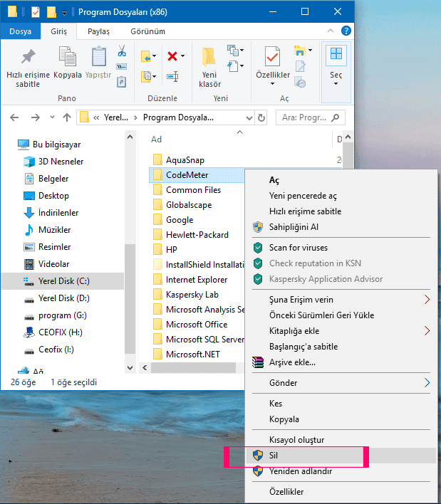Select Bu bilgisayar in navigation pane
441x504 pixels.
[56, 145]
